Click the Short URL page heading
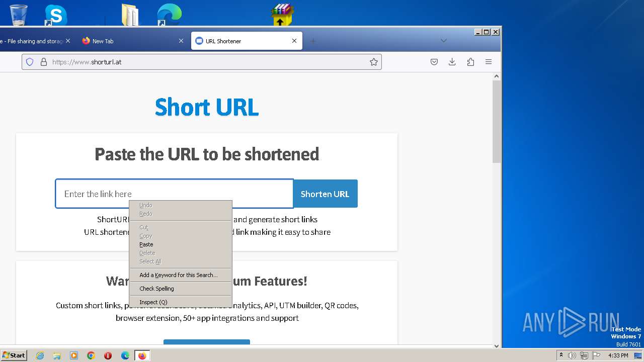Viewport: 644px width, 362px height. pos(207,107)
